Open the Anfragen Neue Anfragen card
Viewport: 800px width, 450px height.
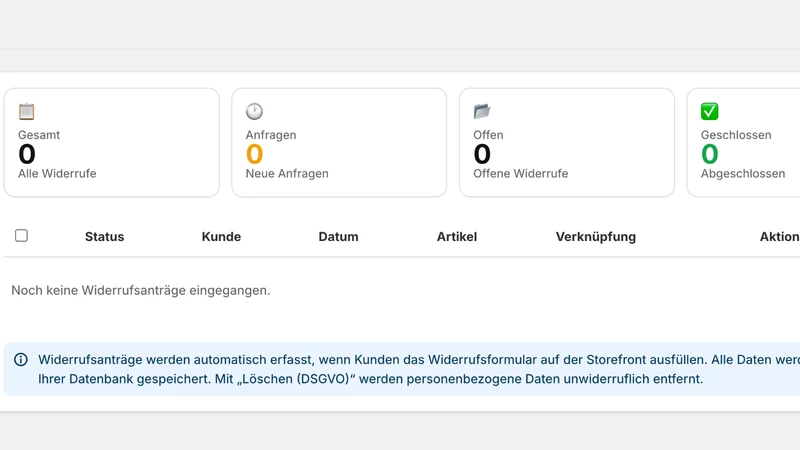click(x=339, y=142)
